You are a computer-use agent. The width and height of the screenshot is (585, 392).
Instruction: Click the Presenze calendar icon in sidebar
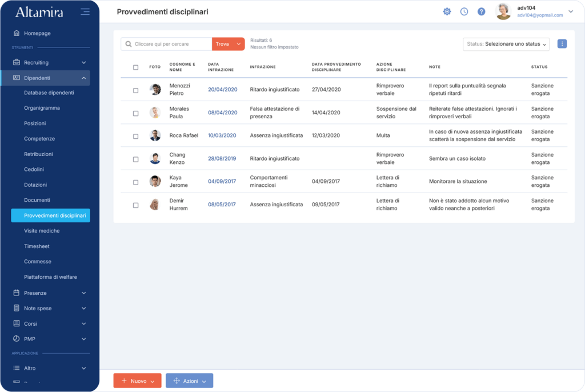click(17, 293)
